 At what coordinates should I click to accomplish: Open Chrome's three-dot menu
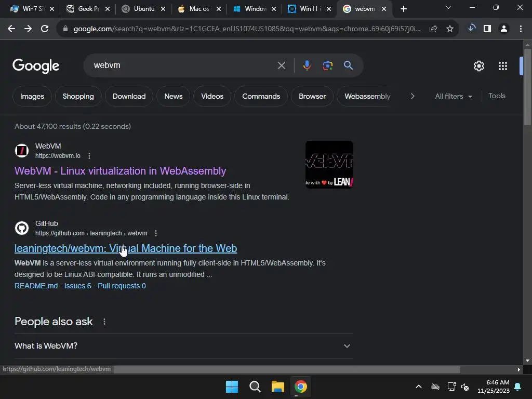521,29
